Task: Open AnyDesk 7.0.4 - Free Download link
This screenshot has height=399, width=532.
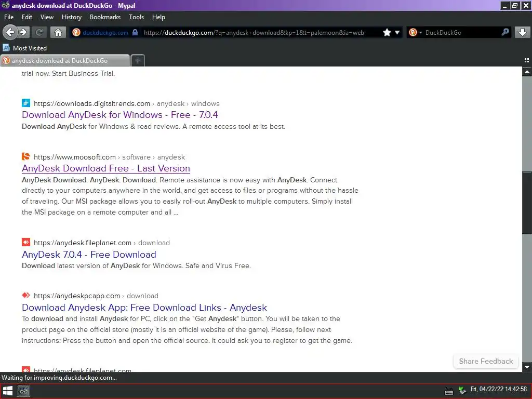Action: (x=89, y=255)
